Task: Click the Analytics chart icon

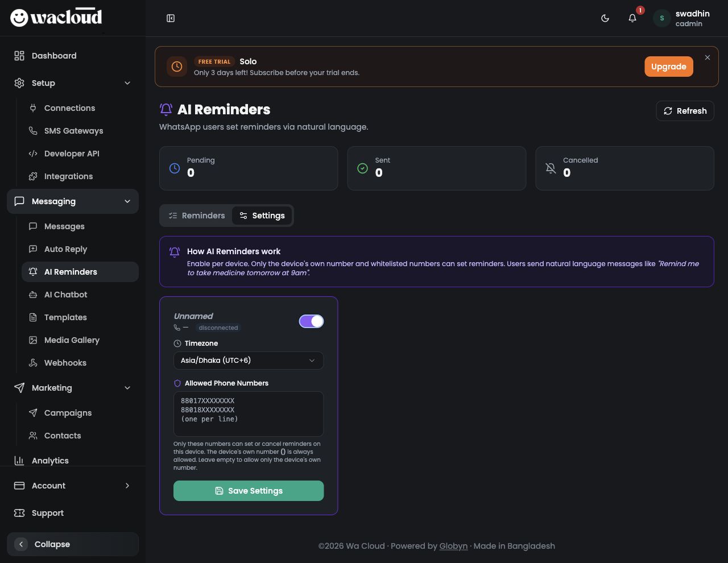Action: click(19, 461)
